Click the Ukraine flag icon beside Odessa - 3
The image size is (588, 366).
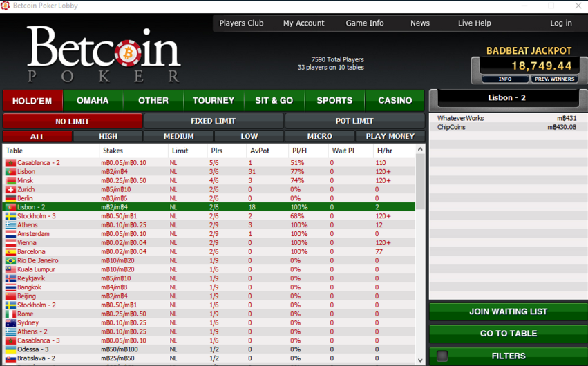coord(10,349)
